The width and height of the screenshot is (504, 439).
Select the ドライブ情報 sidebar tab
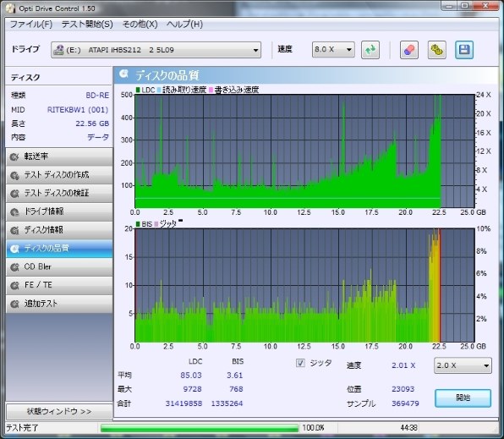click(x=59, y=211)
